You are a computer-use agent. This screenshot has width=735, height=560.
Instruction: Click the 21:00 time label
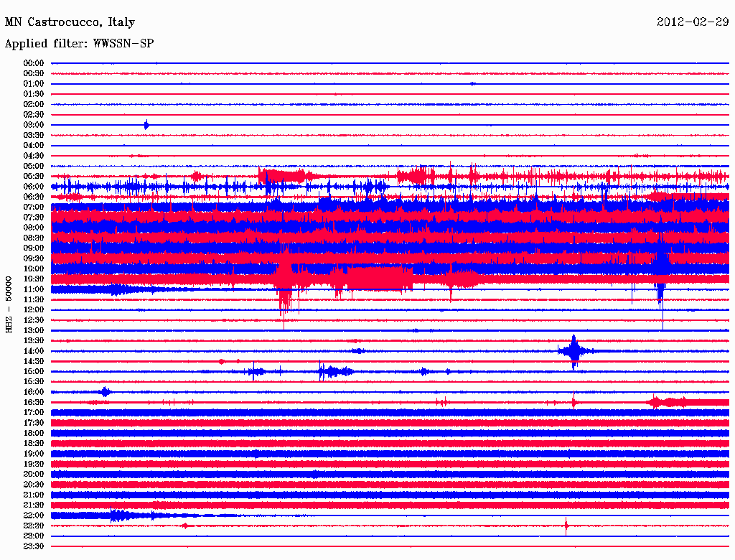pyautogui.click(x=34, y=495)
